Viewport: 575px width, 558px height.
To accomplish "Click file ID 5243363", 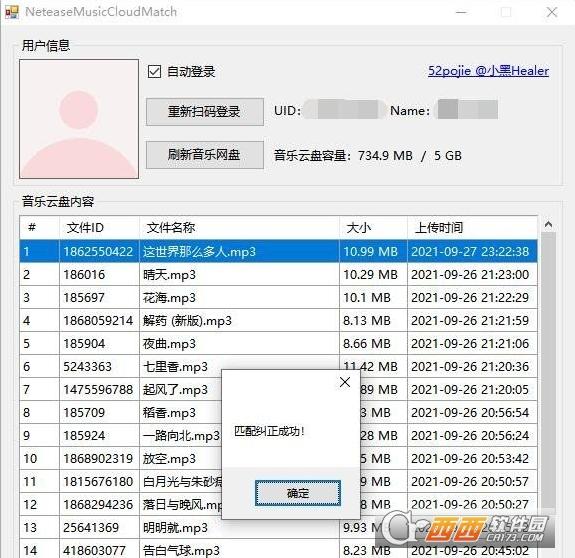I will [x=87, y=366].
